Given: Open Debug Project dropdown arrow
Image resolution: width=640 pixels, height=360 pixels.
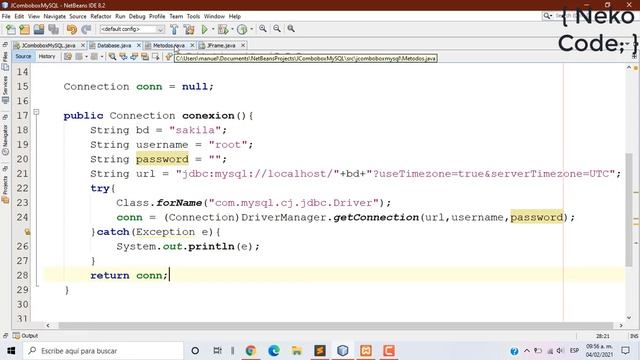Looking at the screenshot, I should coord(232,29).
